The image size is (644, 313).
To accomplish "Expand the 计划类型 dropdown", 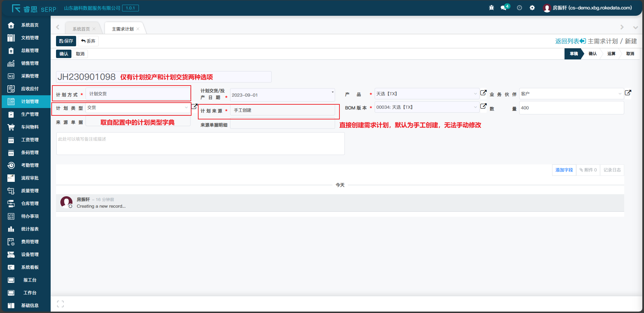I will (x=186, y=108).
